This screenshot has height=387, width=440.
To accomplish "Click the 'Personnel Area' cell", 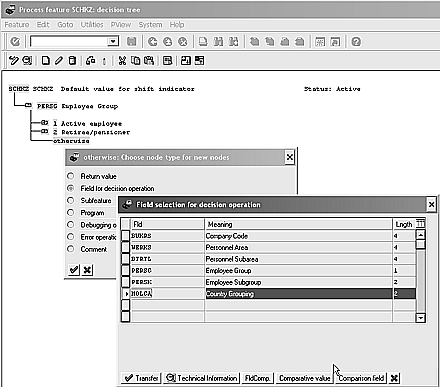I will (x=299, y=247).
